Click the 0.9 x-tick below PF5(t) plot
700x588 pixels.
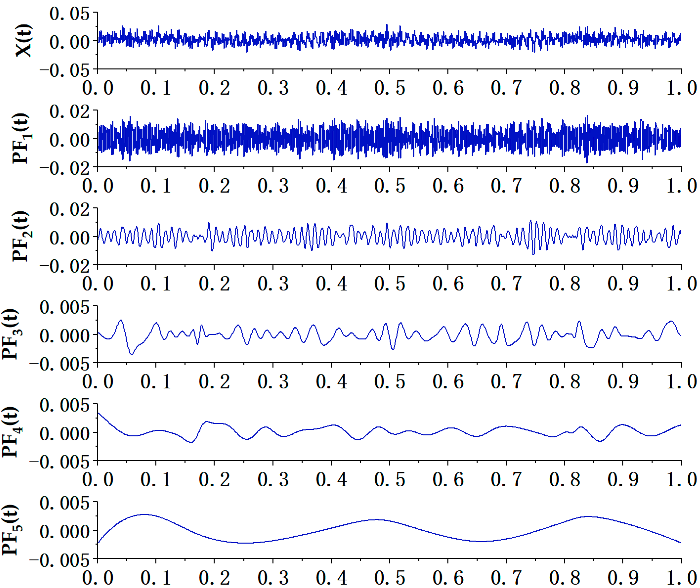point(623,578)
